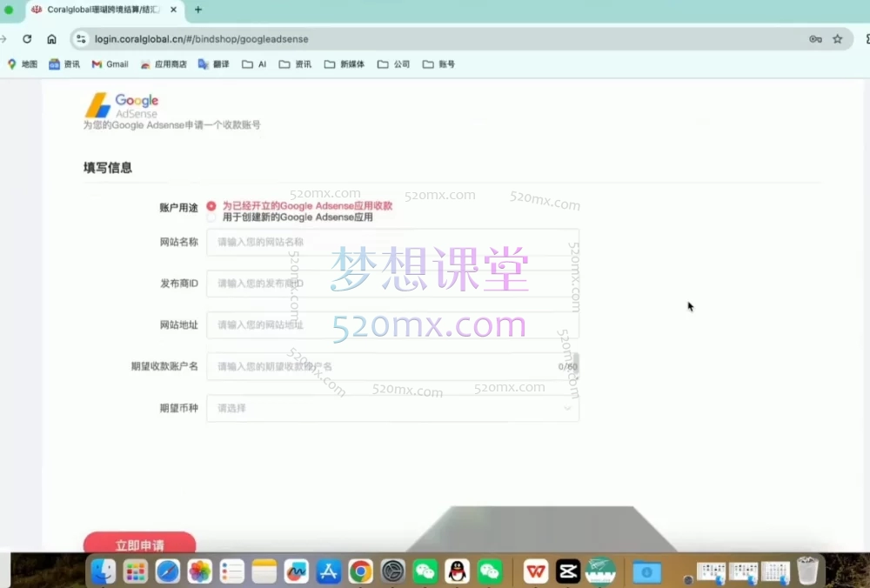This screenshot has height=588, width=870.
Task: Open Notes from the dock
Action: click(264, 571)
